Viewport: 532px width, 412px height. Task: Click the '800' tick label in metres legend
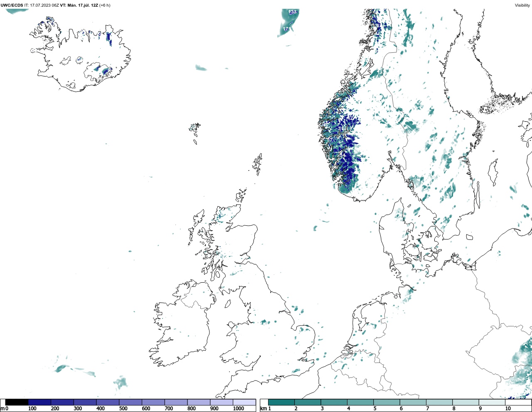[x=191, y=409]
